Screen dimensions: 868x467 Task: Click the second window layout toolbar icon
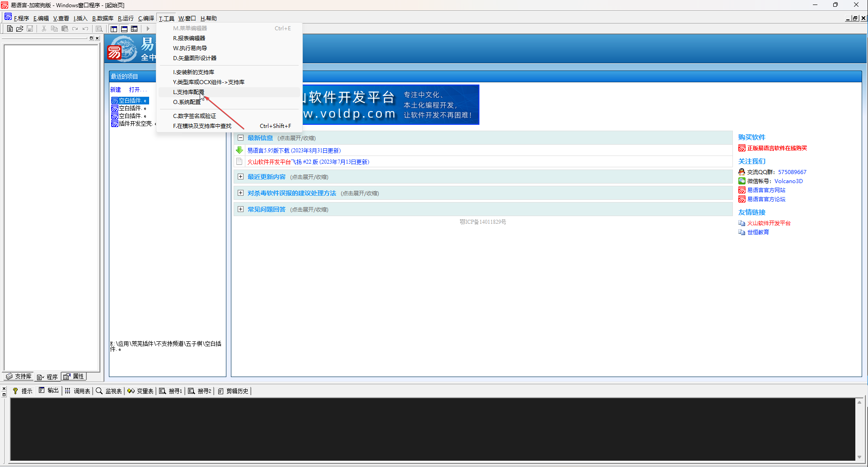coord(124,28)
